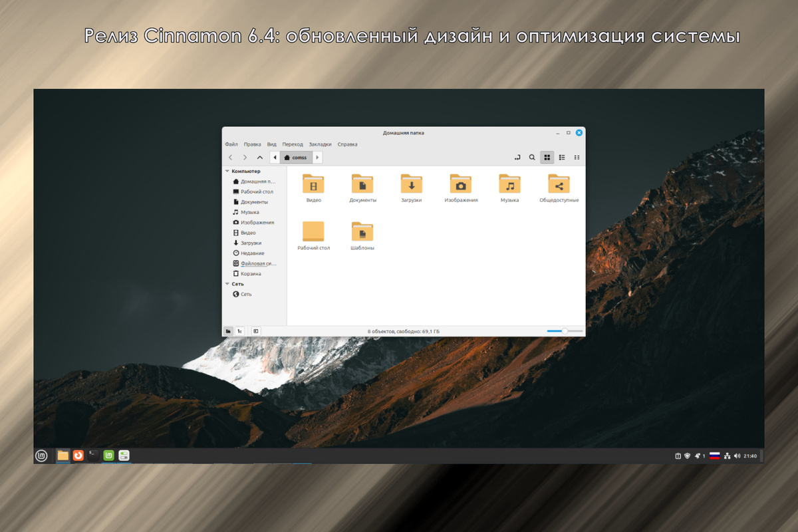The height and width of the screenshot is (532, 798).
Task: Open the Вид menu
Action: [271, 144]
